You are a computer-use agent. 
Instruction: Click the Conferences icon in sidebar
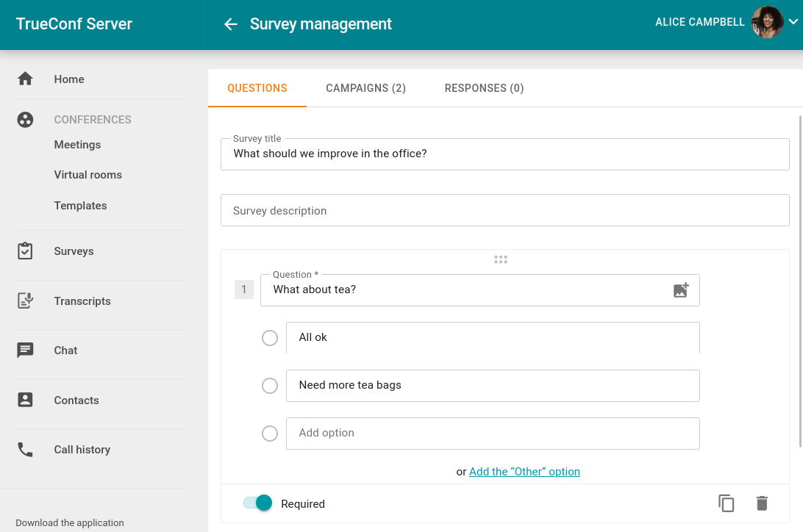coord(25,119)
